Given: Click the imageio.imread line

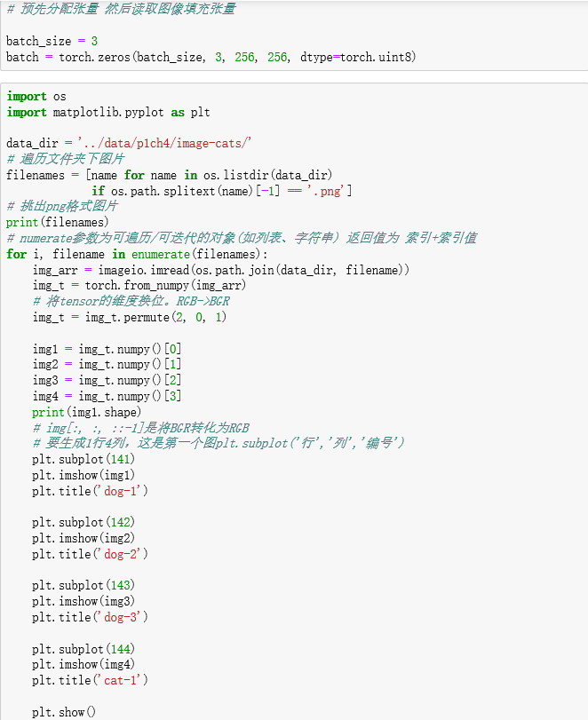Looking at the screenshot, I should (221, 270).
